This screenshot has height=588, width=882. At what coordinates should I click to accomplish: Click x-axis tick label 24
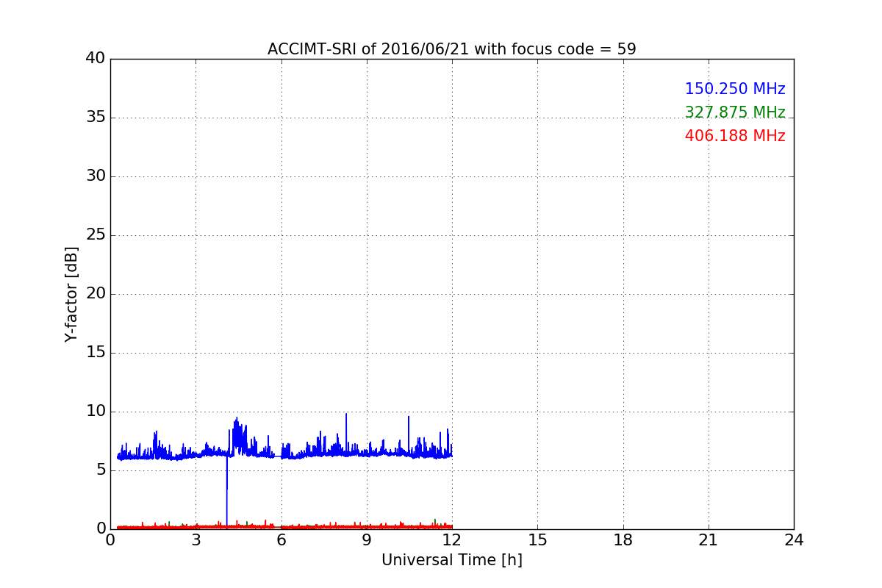794,541
